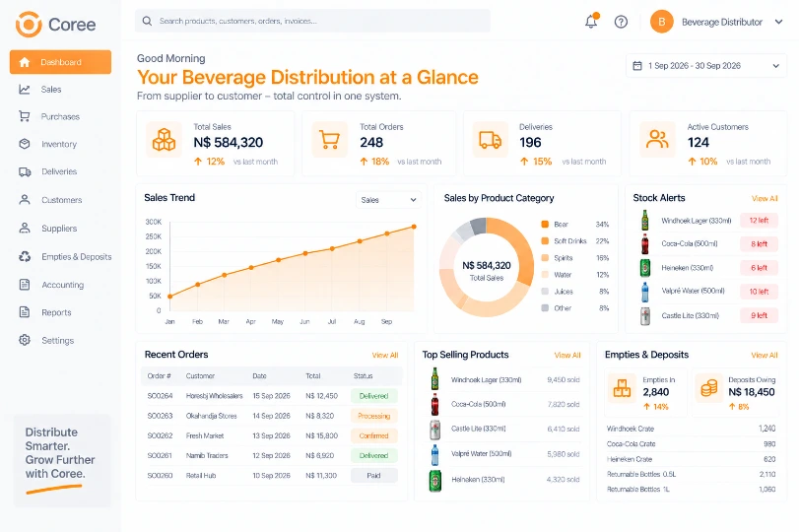Go to the Inventory menu item
The width and height of the screenshot is (799, 532).
(x=58, y=144)
